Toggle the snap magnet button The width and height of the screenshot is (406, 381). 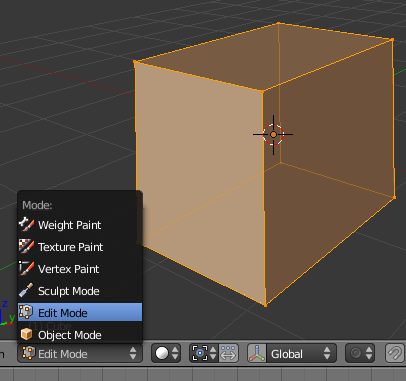tap(395, 353)
